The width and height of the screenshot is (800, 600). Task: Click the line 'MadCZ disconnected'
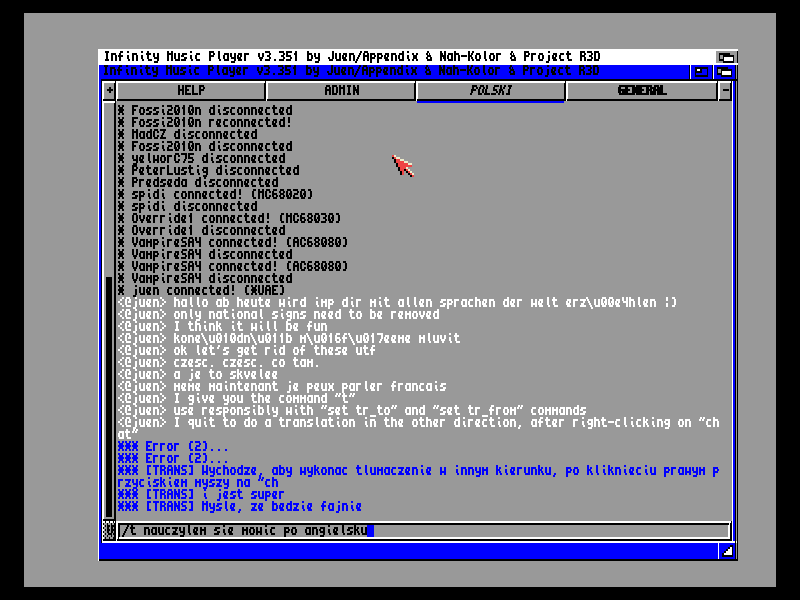coord(187,134)
